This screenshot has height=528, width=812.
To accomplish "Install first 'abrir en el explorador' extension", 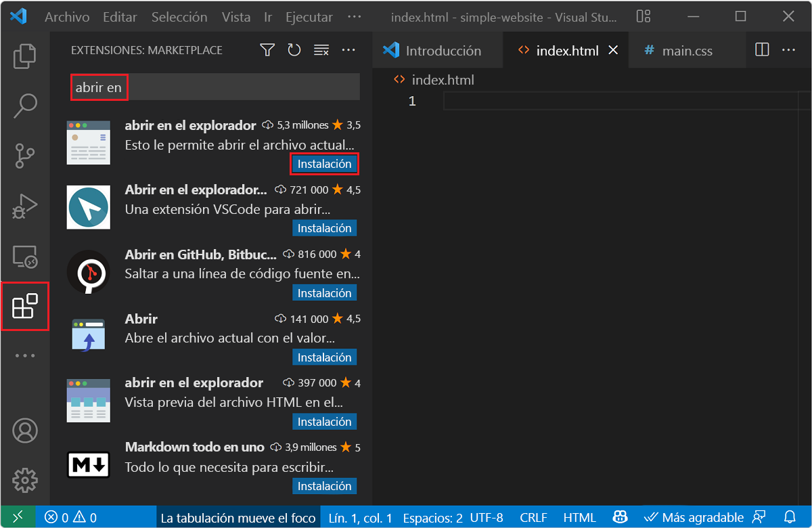I will (x=324, y=164).
